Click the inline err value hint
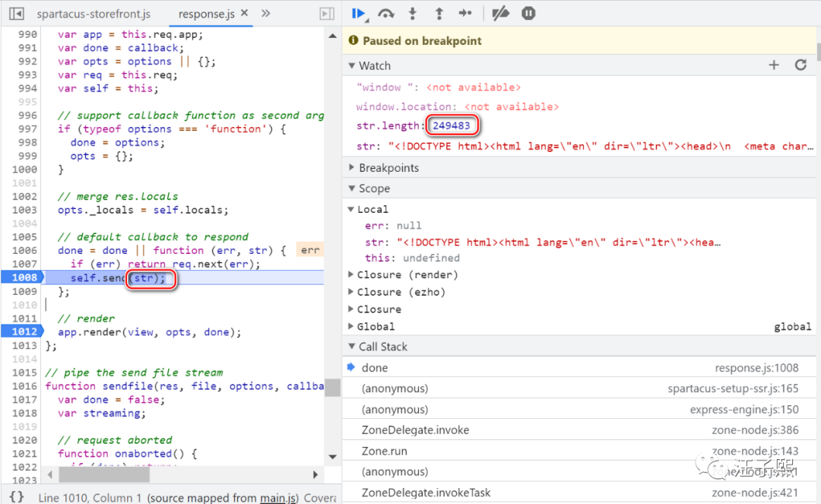The image size is (821, 504). click(x=310, y=250)
